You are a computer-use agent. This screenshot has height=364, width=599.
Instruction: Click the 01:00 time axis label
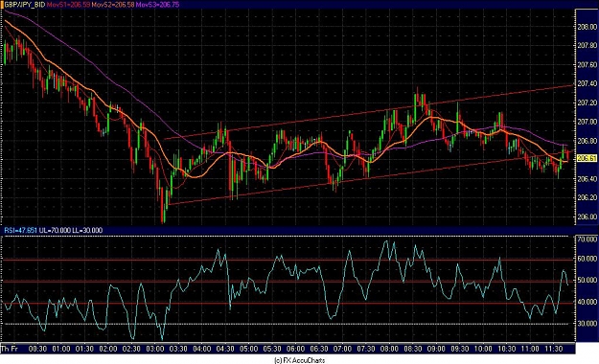[61, 349]
